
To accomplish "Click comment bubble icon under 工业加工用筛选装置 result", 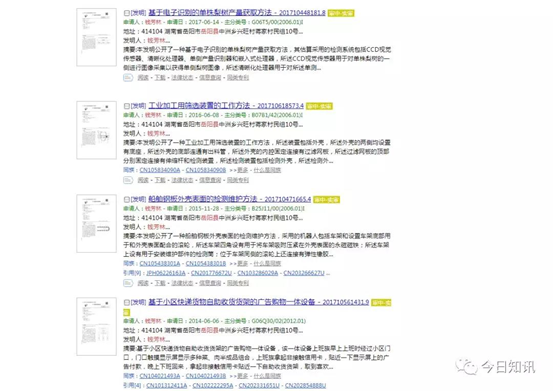I will pos(128,180).
